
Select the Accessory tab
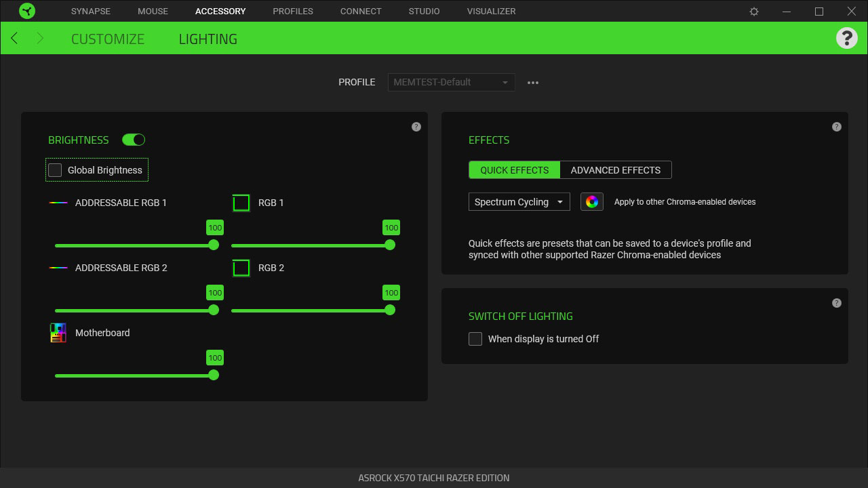coord(220,12)
